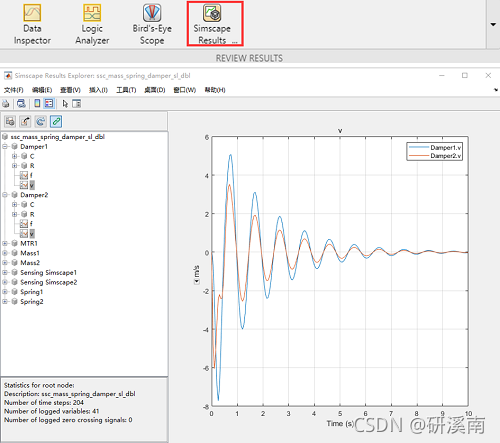Click the print figure icon

(6, 104)
